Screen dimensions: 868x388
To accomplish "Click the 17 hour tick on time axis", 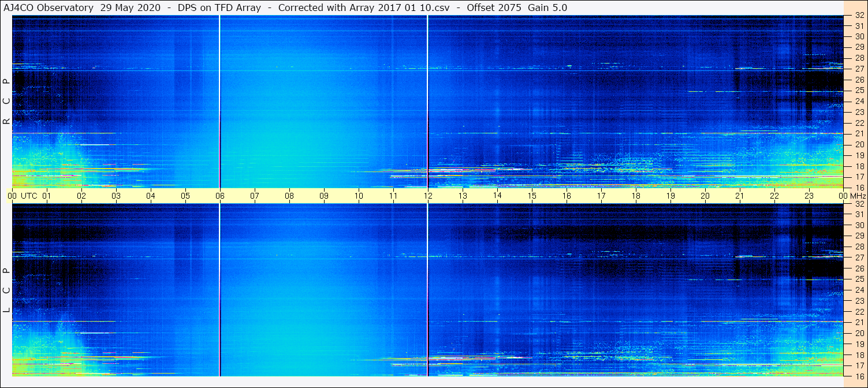I will click(x=601, y=196).
